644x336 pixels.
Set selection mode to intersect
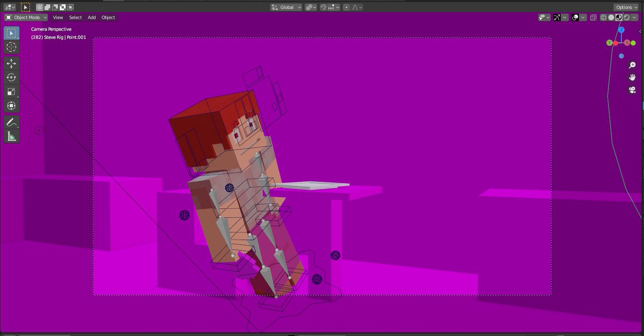pyautogui.click(x=70, y=8)
